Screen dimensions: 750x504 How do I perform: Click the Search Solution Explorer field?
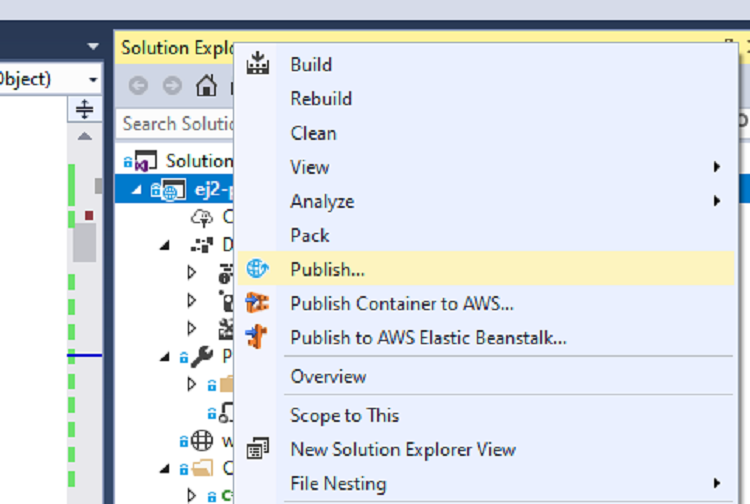point(176,123)
